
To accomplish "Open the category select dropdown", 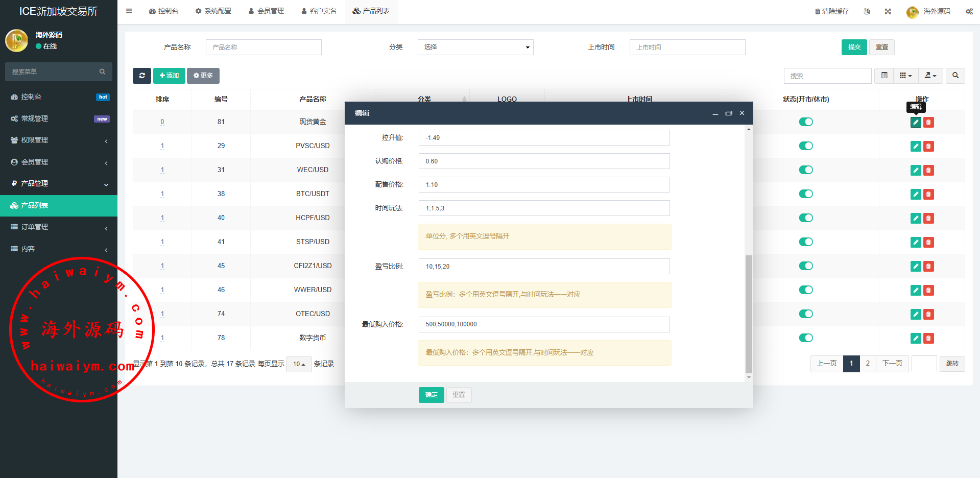I will [475, 47].
